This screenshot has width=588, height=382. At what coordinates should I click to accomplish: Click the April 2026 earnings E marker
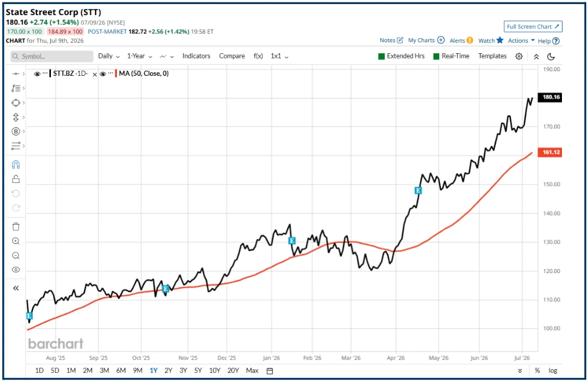click(x=418, y=190)
